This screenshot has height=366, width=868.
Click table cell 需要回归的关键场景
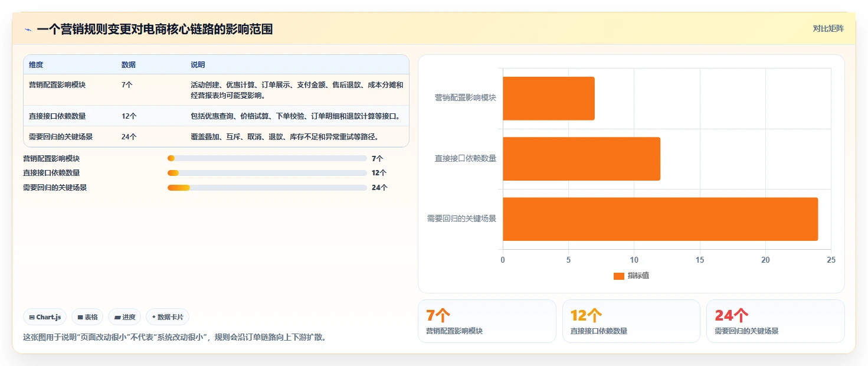click(61, 137)
